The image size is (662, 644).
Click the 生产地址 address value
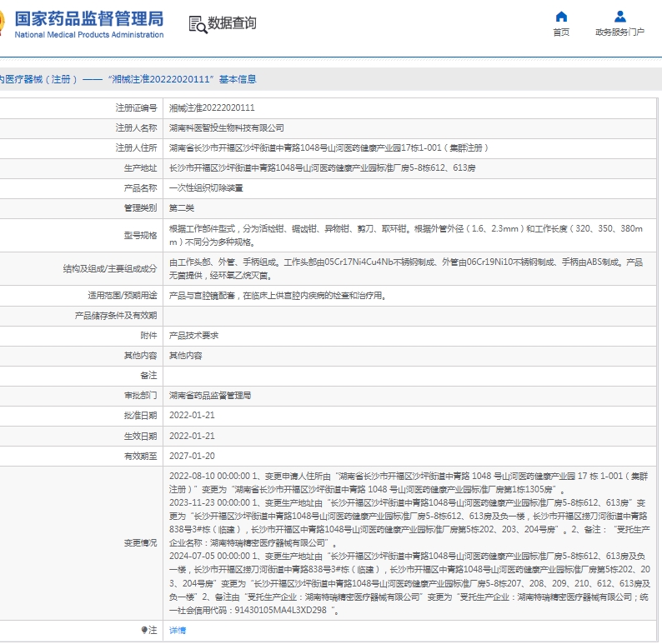[322, 167]
